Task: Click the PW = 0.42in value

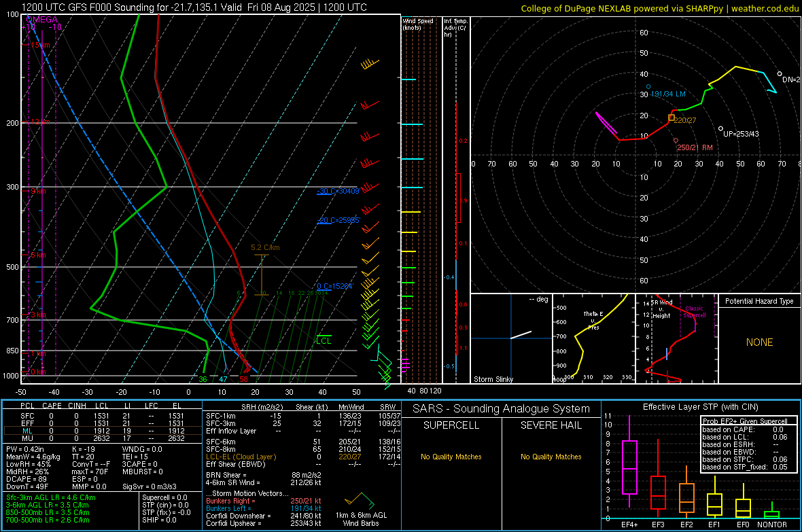Action: tap(26, 449)
